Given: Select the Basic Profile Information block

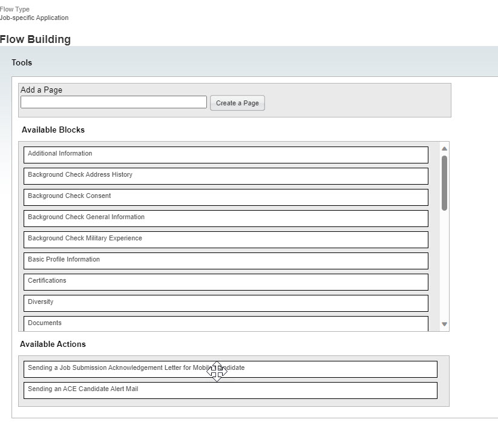Looking at the screenshot, I should click(x=226, y=261).
